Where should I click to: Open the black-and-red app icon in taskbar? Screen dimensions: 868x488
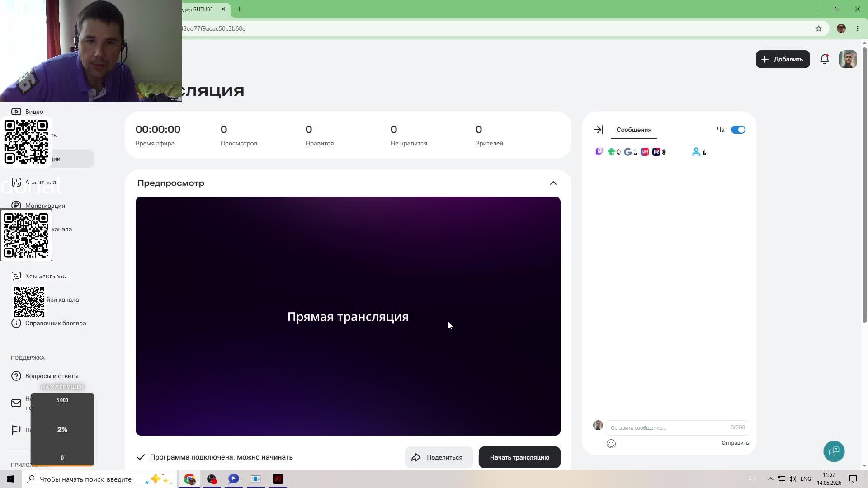tap(278, 479)
